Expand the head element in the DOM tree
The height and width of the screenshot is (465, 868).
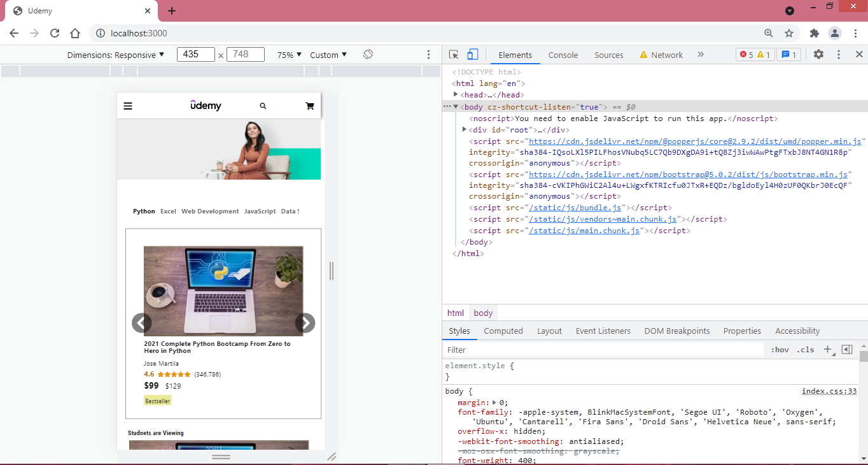(456, 94)
